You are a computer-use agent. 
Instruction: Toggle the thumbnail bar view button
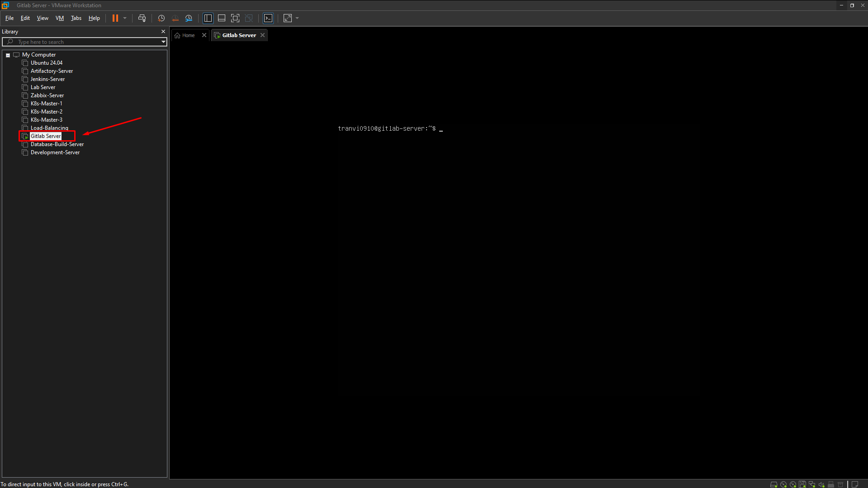tap(222, 18)
